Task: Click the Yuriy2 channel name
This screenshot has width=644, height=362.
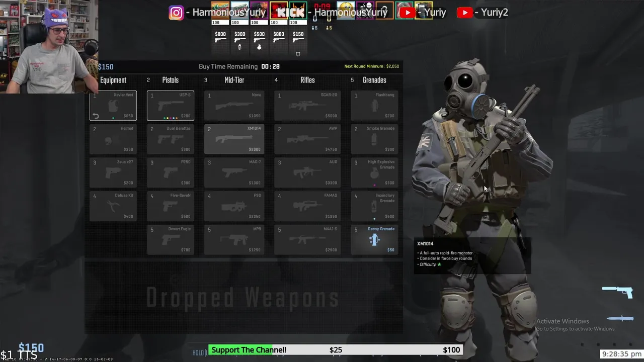Action: pyautogui.click(x=494, y=13)
